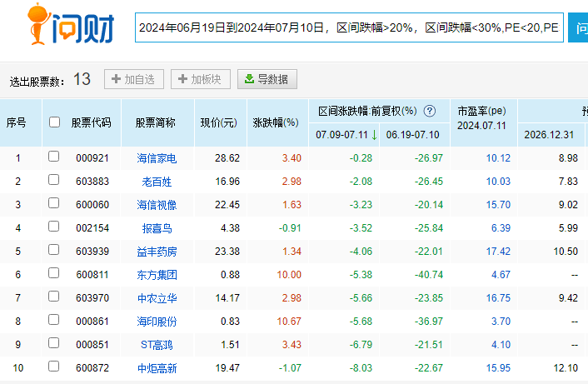Image resolution: width=588 pixels, height=384 pixels.
Task: Enable the checkbox for 603939
Action: 53,249
